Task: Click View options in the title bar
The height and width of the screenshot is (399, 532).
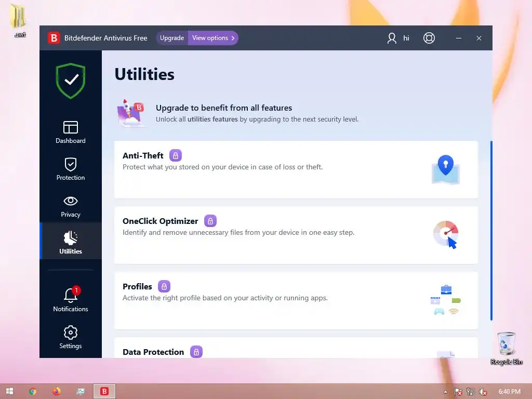Action: 214,38
